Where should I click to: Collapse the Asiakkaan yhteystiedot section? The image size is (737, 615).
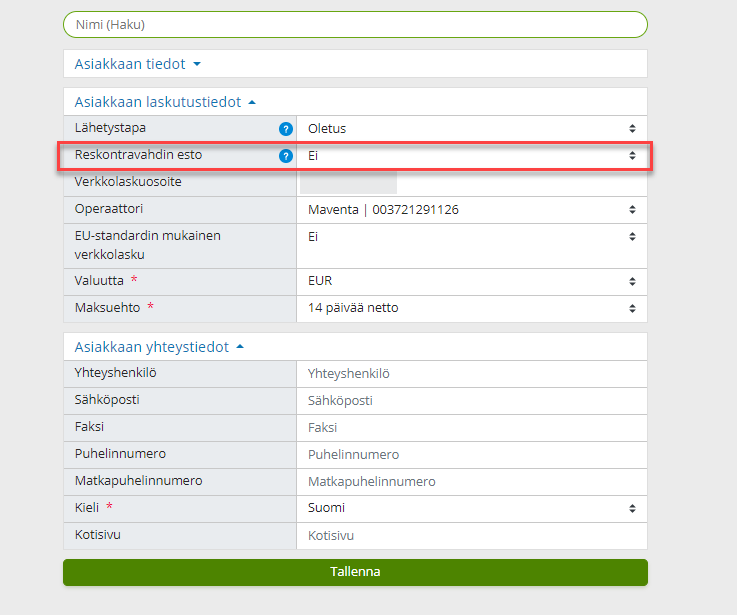coord(160,347)
